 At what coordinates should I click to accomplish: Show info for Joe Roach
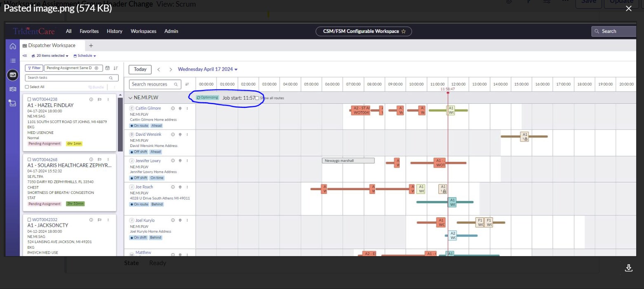[173, 186]
